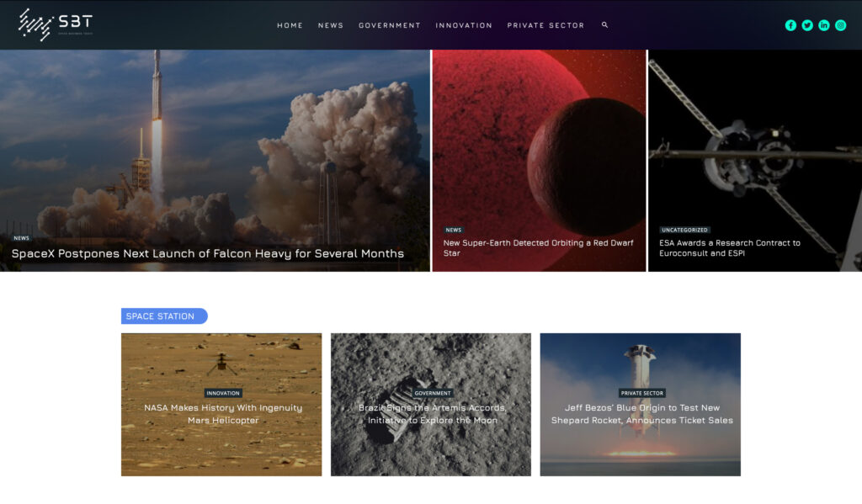Click the Private Sector tag on Blue Origin card
This screenshot has width=862, height=504.
point(641,393)
